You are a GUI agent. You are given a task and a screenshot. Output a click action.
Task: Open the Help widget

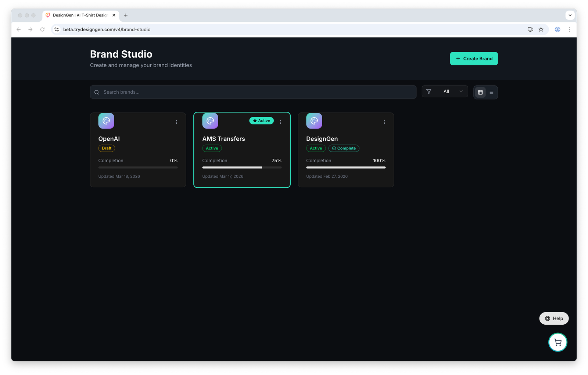(x=554, y=318)
